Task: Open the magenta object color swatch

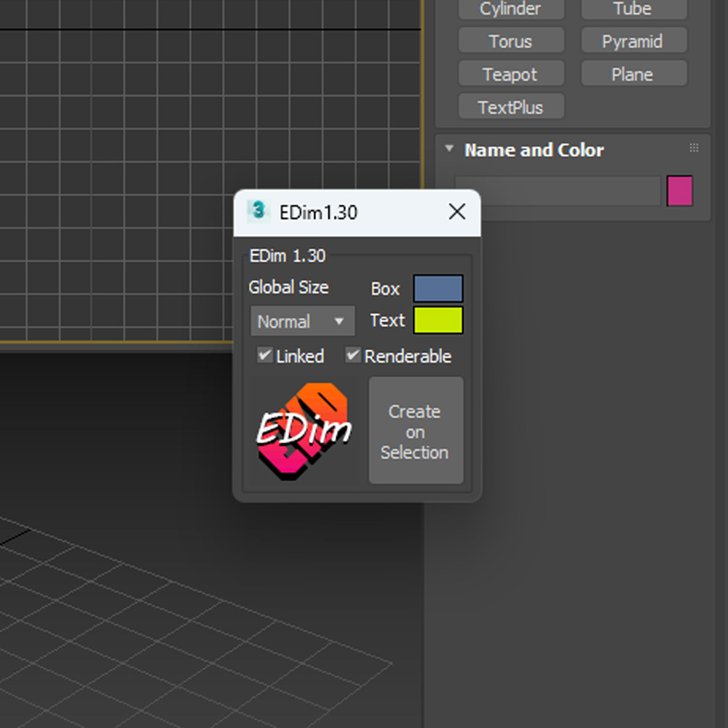Action: (679, 190)
